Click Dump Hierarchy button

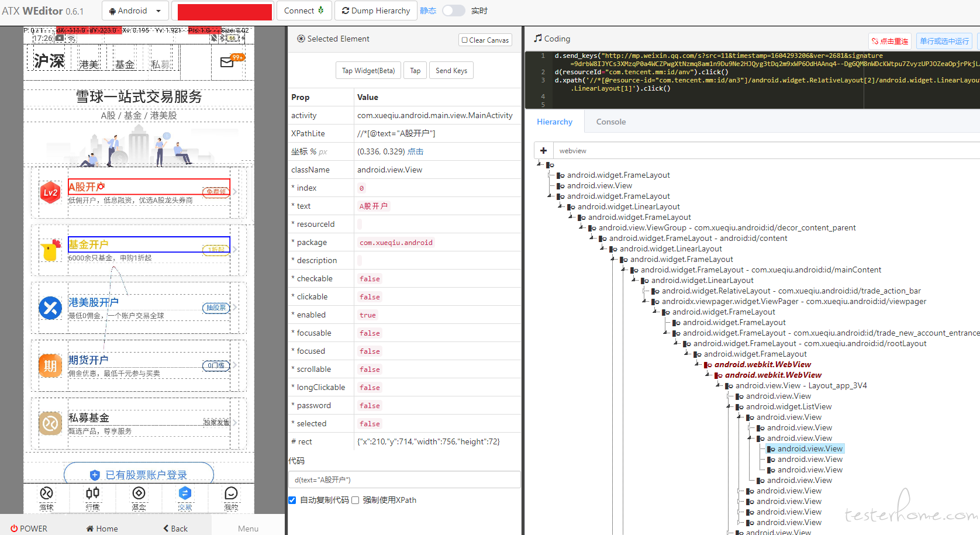click(376, 11)
